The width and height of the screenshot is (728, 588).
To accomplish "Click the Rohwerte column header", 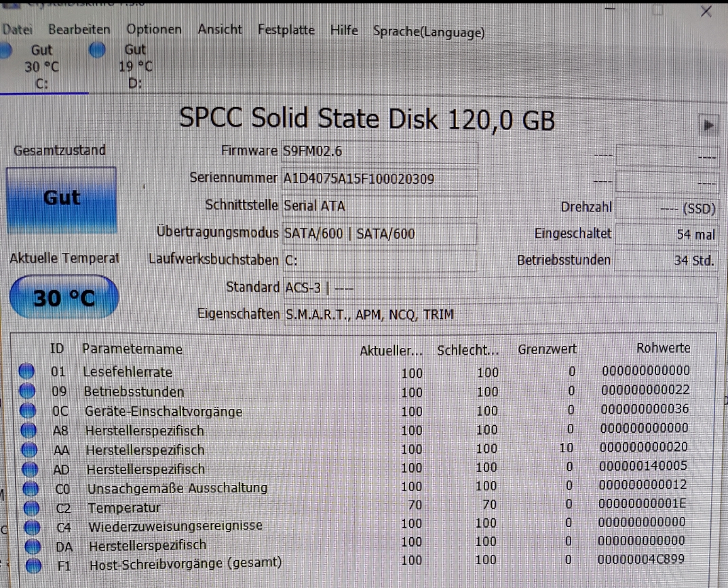I will (x=663, y=348).
